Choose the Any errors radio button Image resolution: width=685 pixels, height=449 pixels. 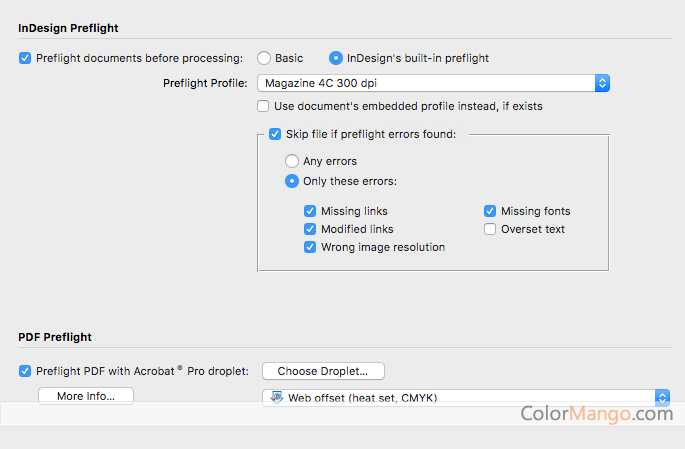click(292, 161)
